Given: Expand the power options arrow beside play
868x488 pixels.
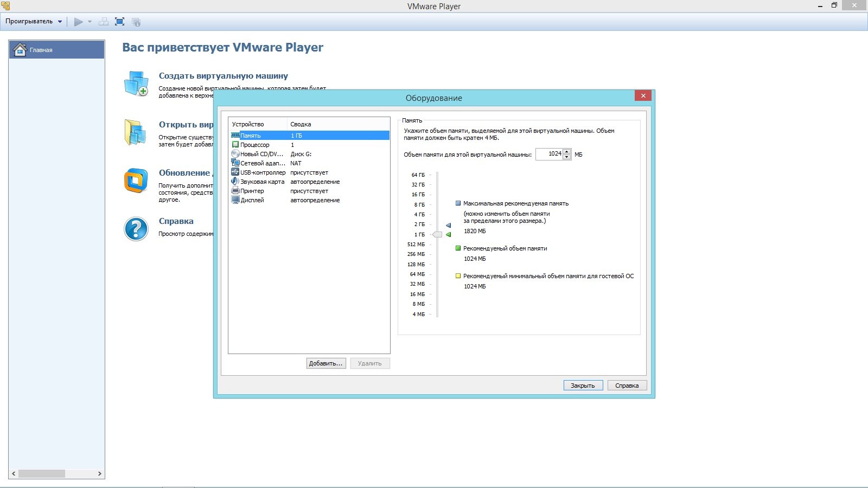Looking at the screenshot, I should [90, 22].
